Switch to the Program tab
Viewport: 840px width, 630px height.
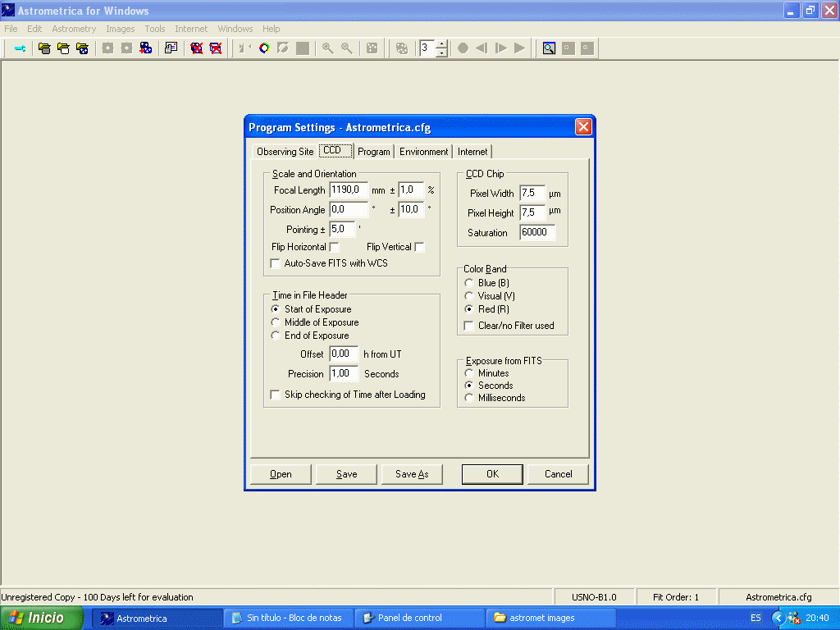pyautogui.click(x=374, y=152)
